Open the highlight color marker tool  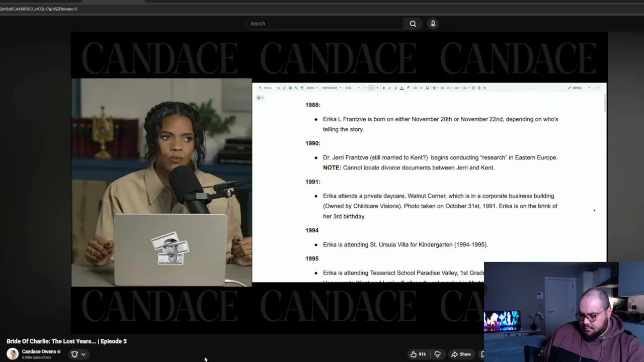click(x=408, y=87)
